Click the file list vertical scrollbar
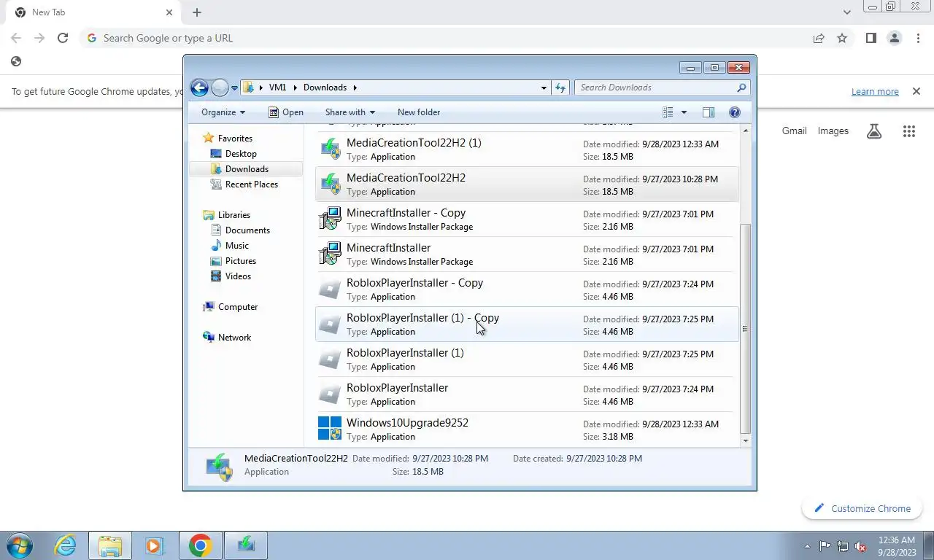934x560 pixels. 745,328
